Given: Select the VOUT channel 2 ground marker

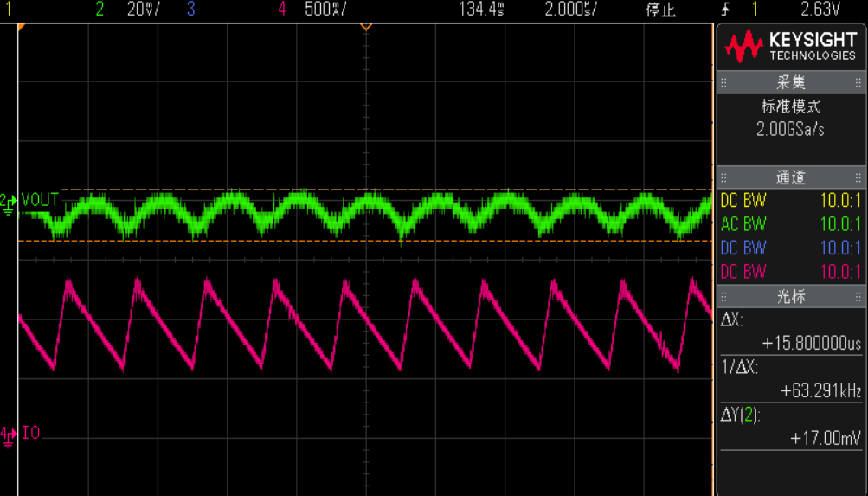Looking at the screenshot, I should coord(9,201).
